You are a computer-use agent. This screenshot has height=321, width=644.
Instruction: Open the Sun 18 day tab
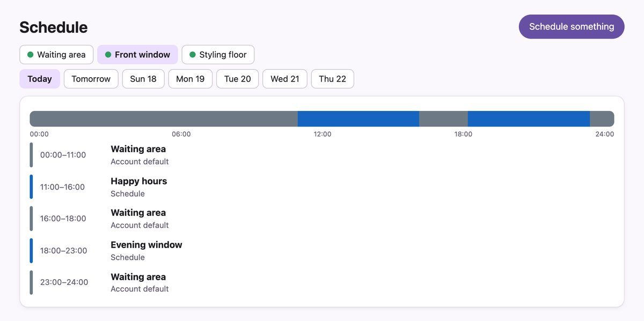tap(143, 79)
